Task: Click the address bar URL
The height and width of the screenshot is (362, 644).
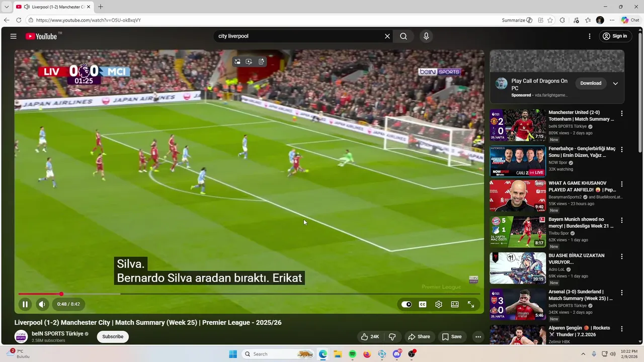Action: point(89,20)
